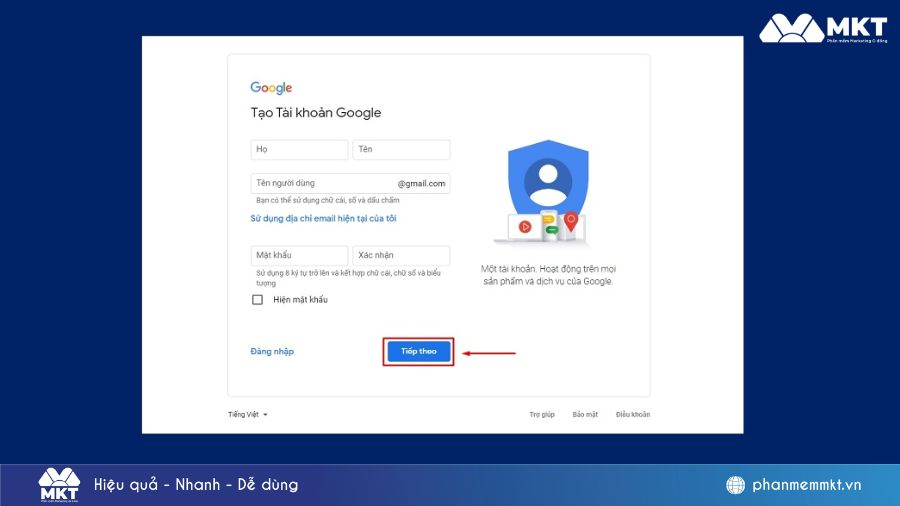Viewport: 900px width, 506px height.
Task: Click the Mật khẩu password field
Action: click(299, 255)
